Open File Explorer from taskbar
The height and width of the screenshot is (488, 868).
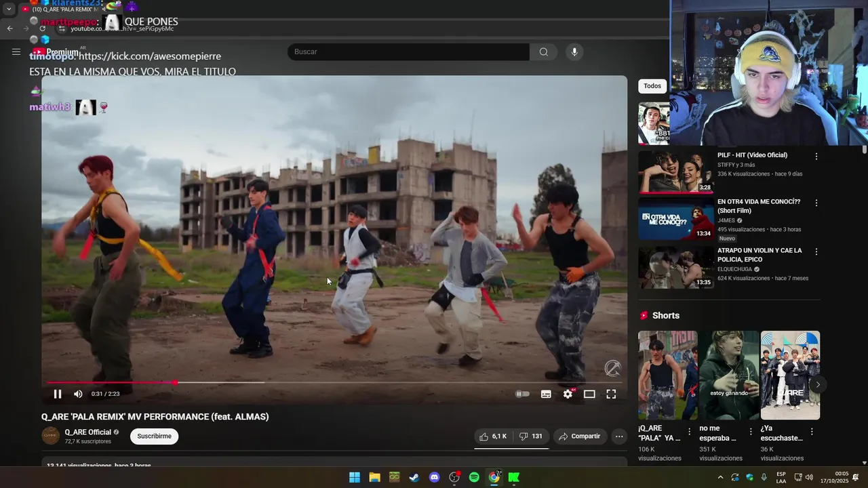point(374,477)
